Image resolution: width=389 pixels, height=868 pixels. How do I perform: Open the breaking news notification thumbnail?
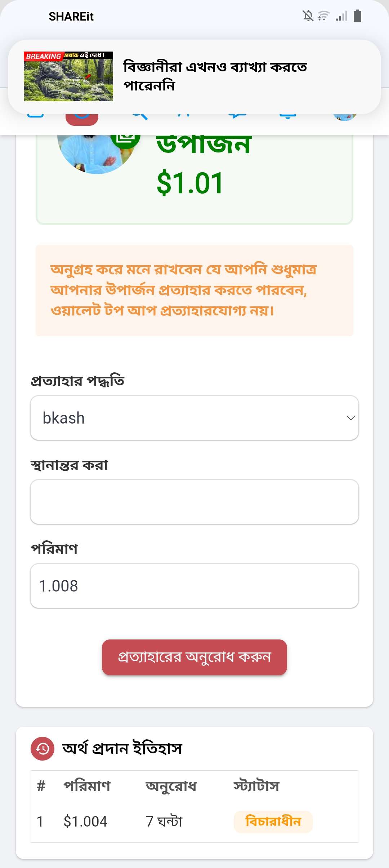click(68, 76)
